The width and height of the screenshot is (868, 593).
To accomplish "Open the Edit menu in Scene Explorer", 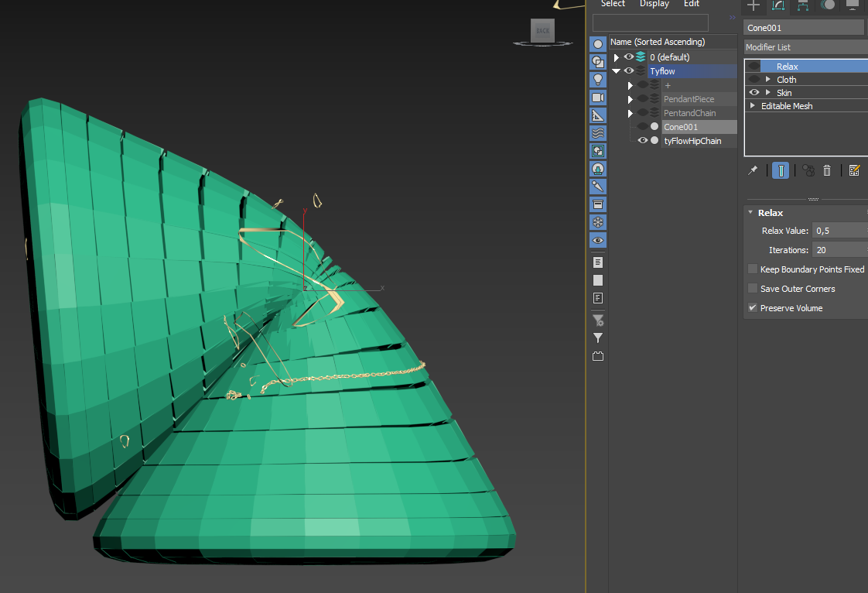I will click(x=691, y=4).
